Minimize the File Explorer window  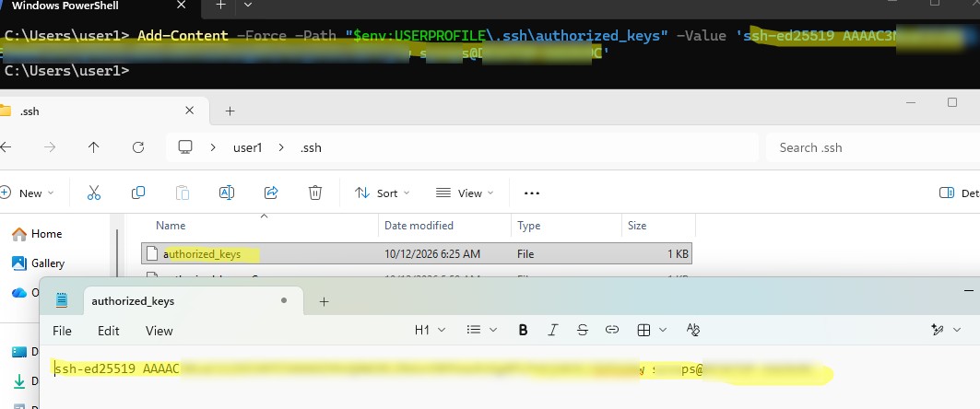click(x=910, y=101)
